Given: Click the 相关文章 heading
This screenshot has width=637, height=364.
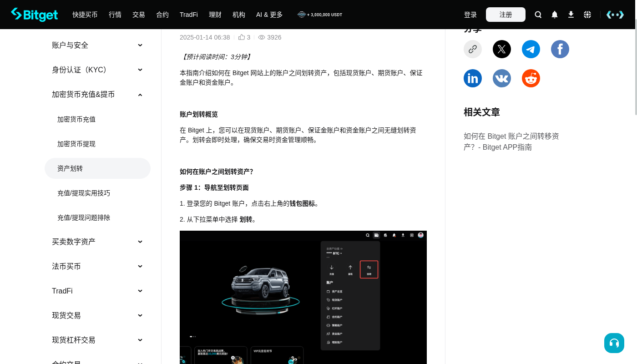Looking at the screenshot, I should (x=482, y=112).
